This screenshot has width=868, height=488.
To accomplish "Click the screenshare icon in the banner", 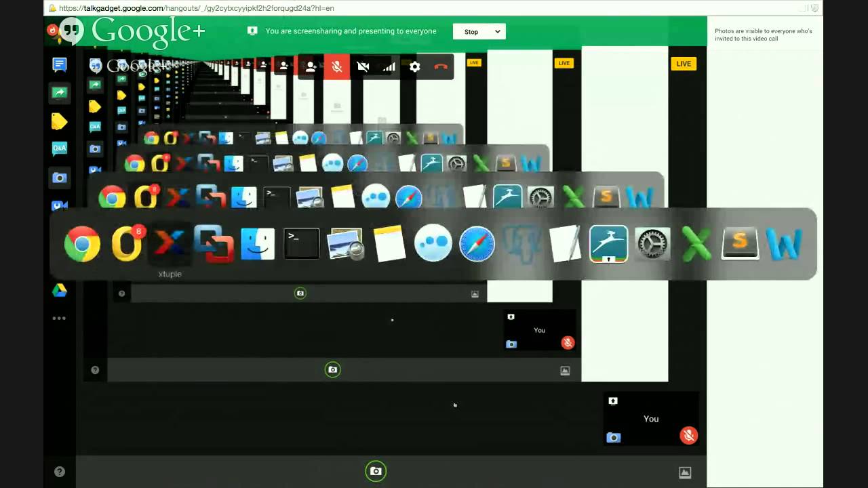I will 252,31.
